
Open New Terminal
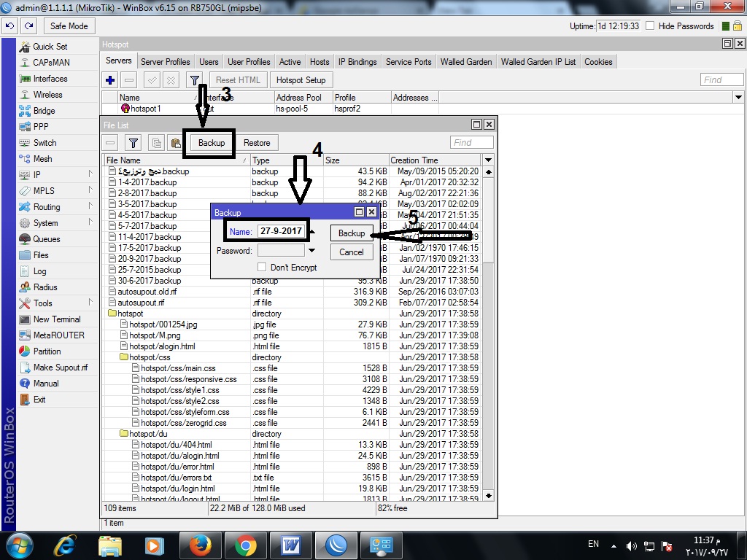click(57, 319)
